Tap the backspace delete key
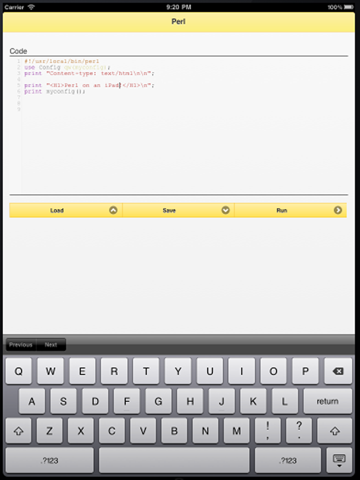Viewport: 360px width, 480px height. [x=338, y=371]
